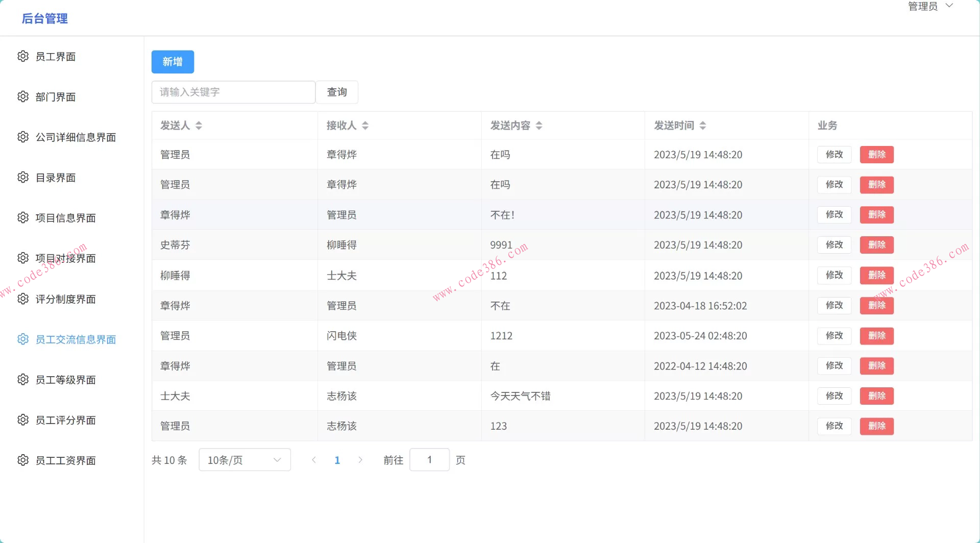This screenshot has width=980, height=543.
Task: Edit the row with content 112
Action: tap(835, 275)
